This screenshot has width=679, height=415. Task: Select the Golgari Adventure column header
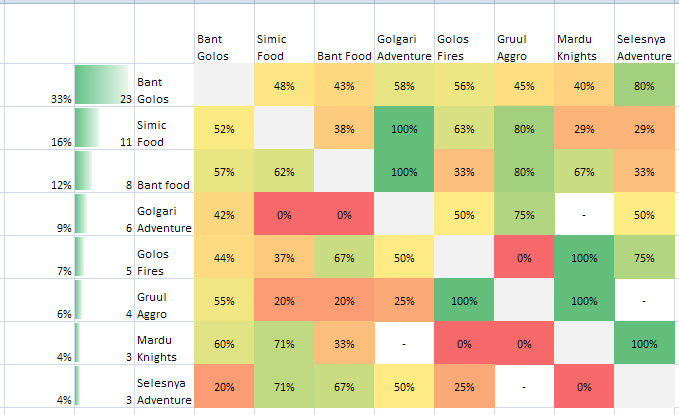403,46
